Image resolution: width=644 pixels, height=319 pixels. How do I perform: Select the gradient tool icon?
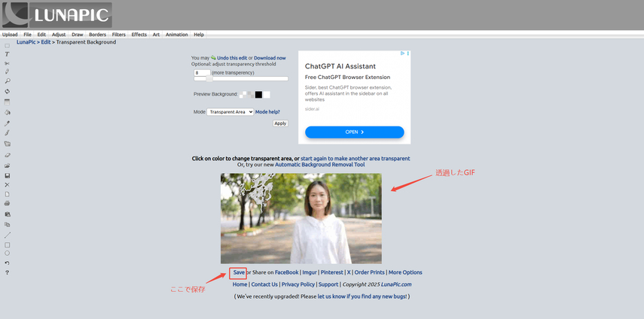[7, 102]
